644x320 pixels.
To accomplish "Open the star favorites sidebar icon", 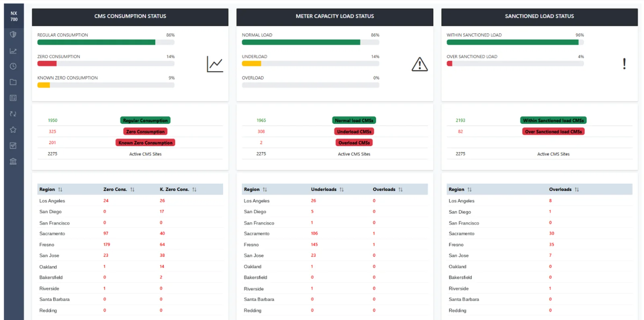I will coord(13,130).
